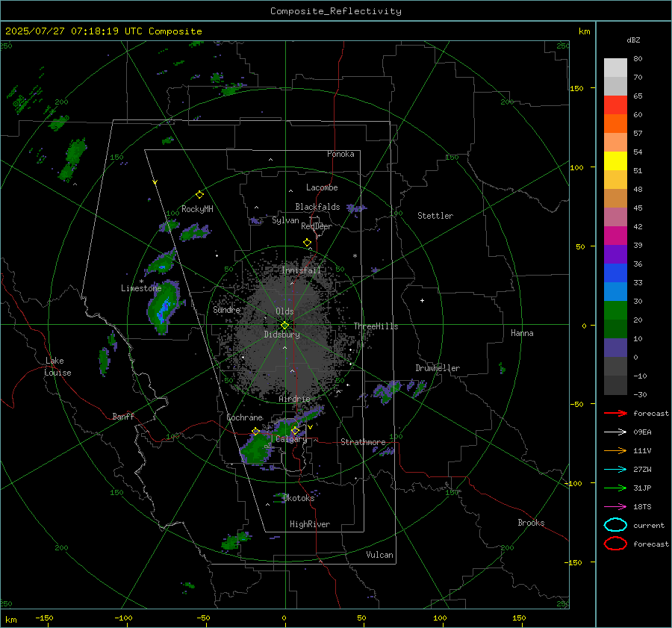Screen dimensions: 672x628
Task: Click the Brooks label
Action: click(x=531, y=523)
